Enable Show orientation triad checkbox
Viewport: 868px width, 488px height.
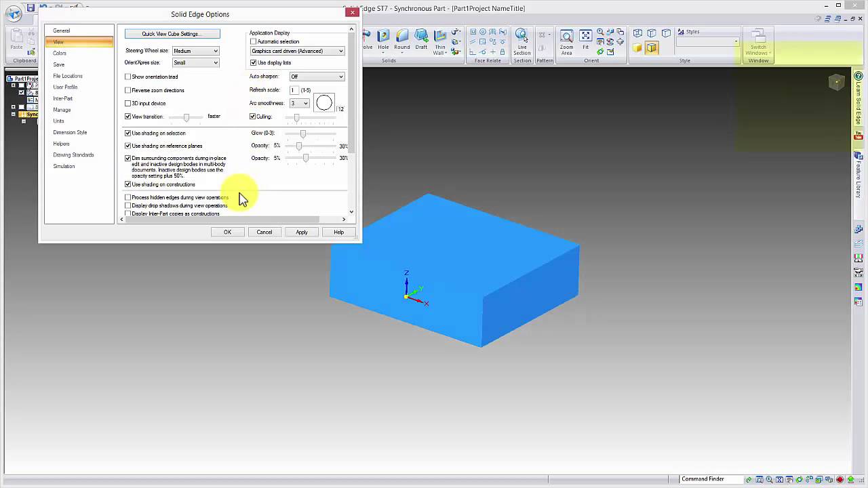pyautogui.click(x=128, y=77)
